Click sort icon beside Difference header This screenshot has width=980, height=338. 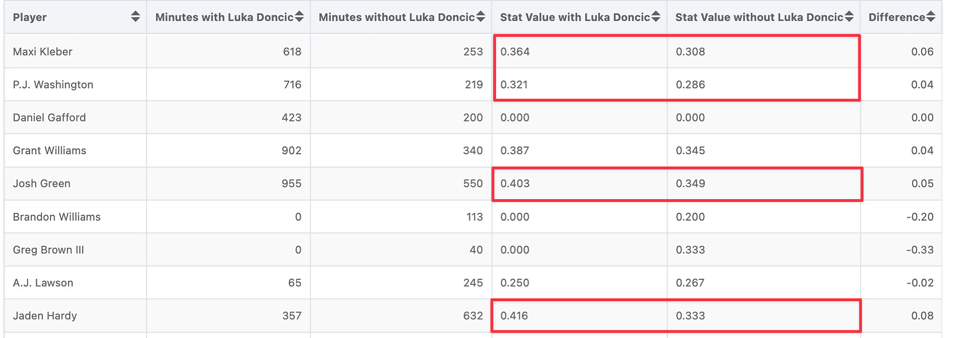(x=931, y=17)
